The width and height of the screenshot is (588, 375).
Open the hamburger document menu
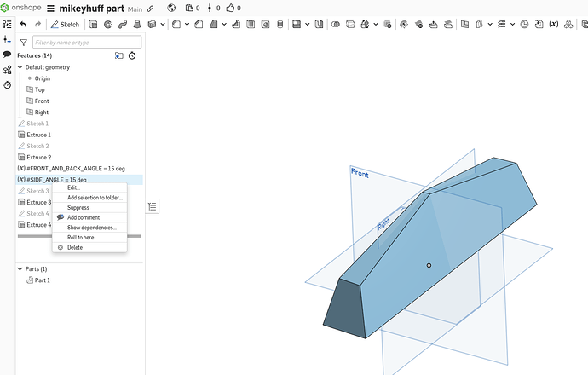(x=50, y=9)
